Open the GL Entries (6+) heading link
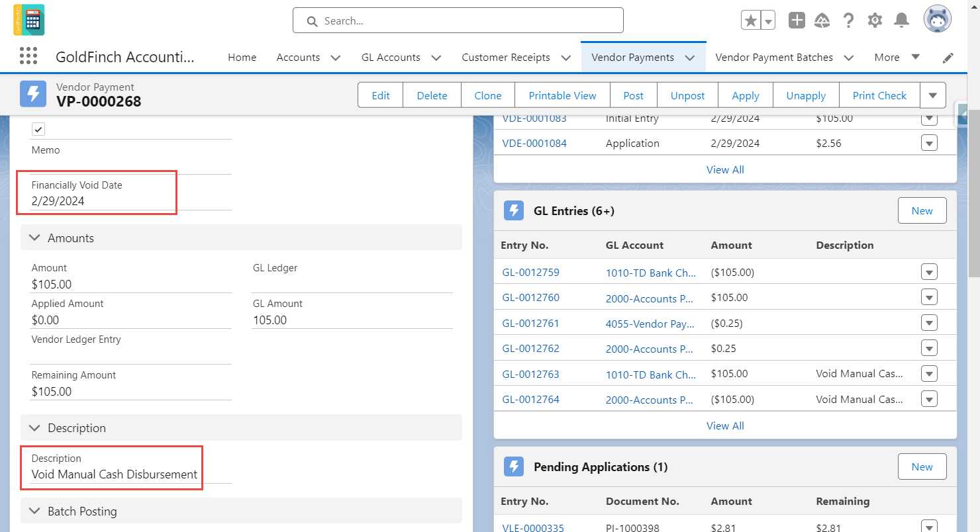The image size is (980, 532). [x=574, y=210]
